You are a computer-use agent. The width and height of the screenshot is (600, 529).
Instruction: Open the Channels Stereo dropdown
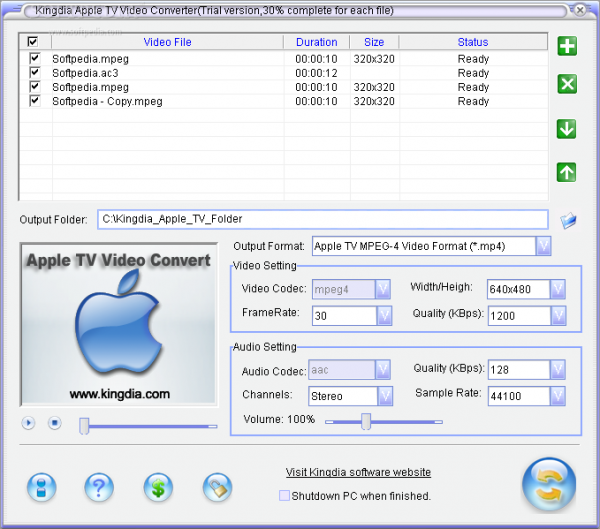click(384, 396)
